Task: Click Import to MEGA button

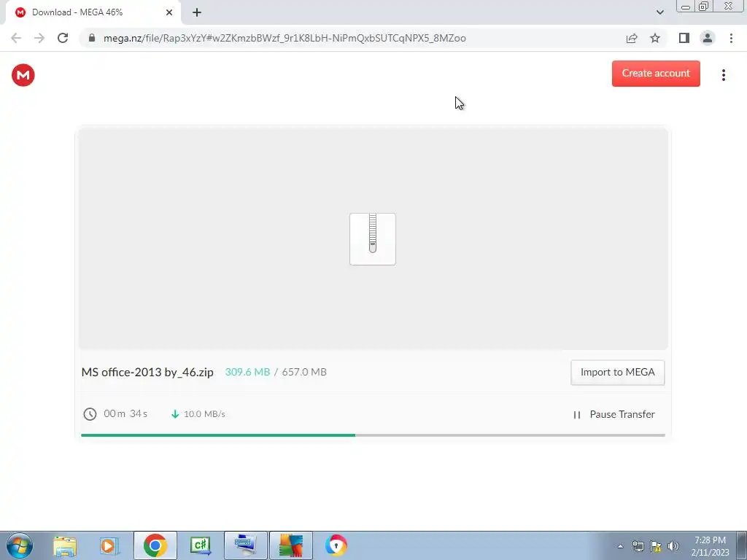Action: pyautogui.click(x=617, y=373)
